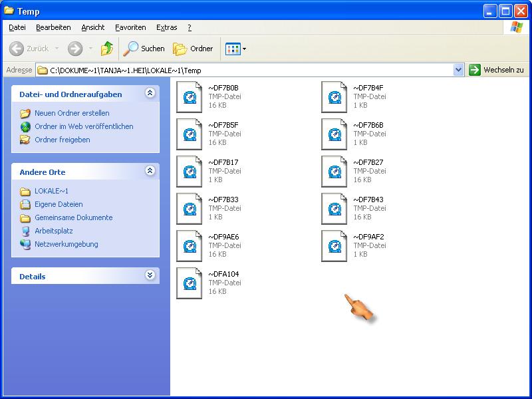Select the ~DF7B4F TMP file icon
532x399 pixels.
tap(334, 96)
